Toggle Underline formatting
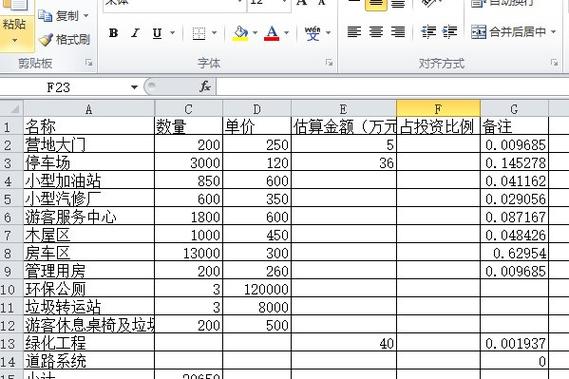Viewport: 569px width, 379px height. (x=157, y=33)
